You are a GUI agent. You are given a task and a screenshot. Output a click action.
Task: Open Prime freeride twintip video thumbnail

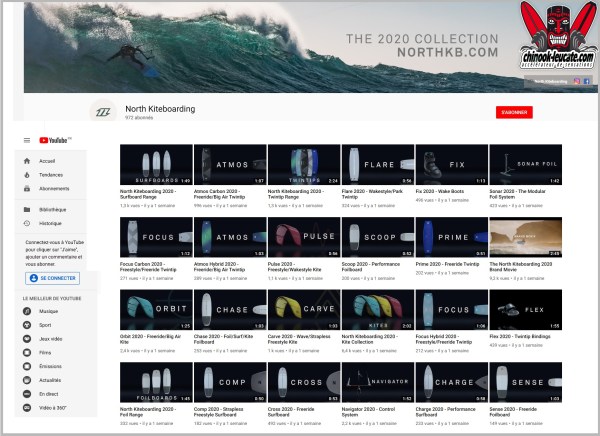point(452,237)
